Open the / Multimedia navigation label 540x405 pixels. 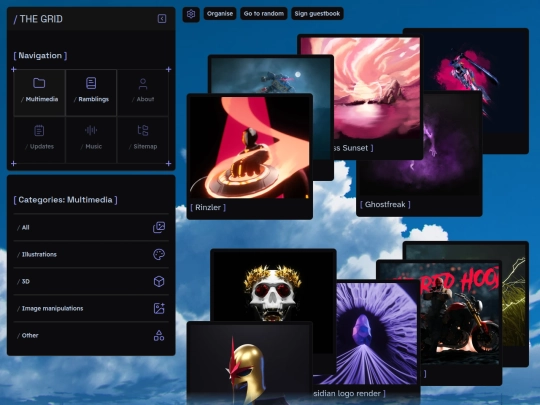point(39,99)
